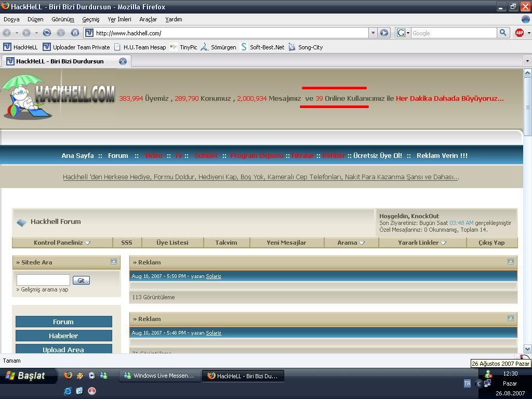Screen dimensions: 532x399
Task: Click the search magnifier icon
Action: click(x=503, y=33)
